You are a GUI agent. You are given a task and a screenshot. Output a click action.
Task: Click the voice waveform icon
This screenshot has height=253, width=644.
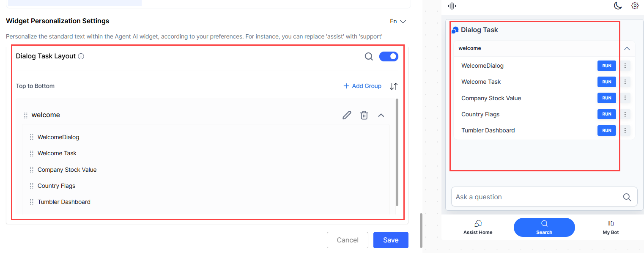pyautogui.click(x=452, y=6)
